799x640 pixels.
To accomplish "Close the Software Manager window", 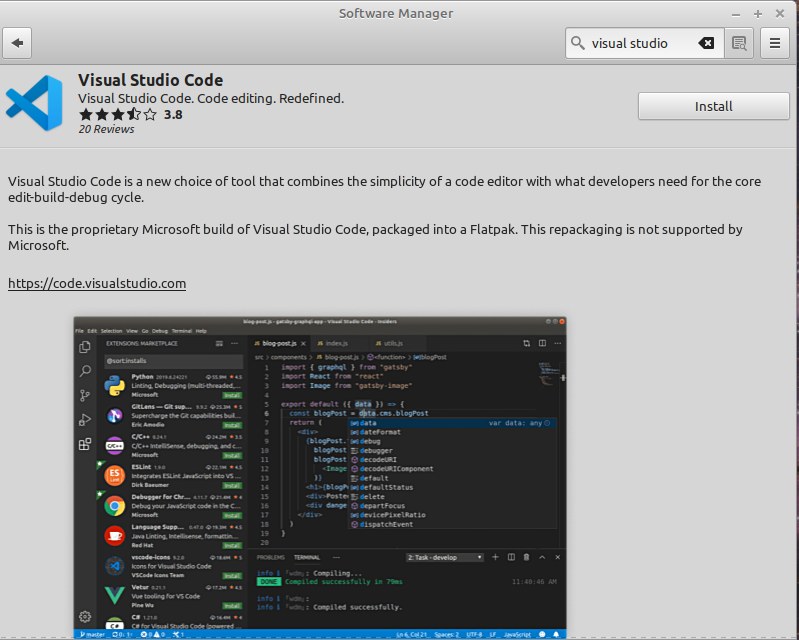I will click(780, 14).
